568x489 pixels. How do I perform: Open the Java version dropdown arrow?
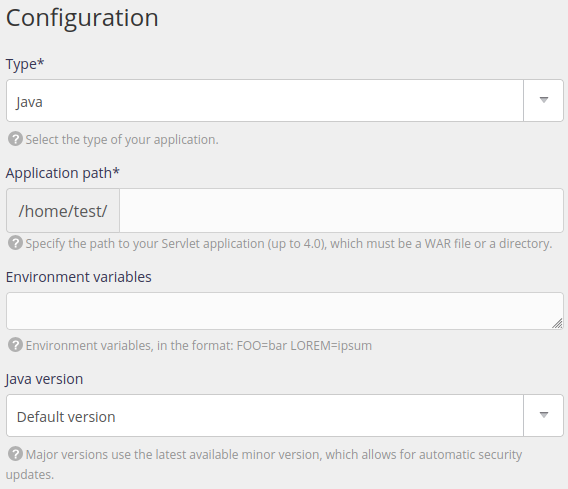click(x=543, y=415)
